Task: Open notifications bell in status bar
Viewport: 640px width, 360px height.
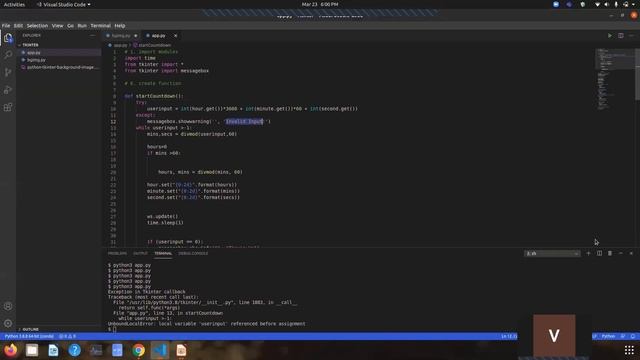Action: point(633,336)
